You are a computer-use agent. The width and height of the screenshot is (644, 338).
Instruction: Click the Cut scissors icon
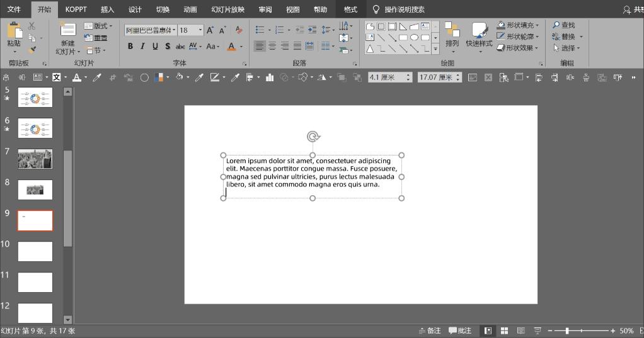[32, 26]
